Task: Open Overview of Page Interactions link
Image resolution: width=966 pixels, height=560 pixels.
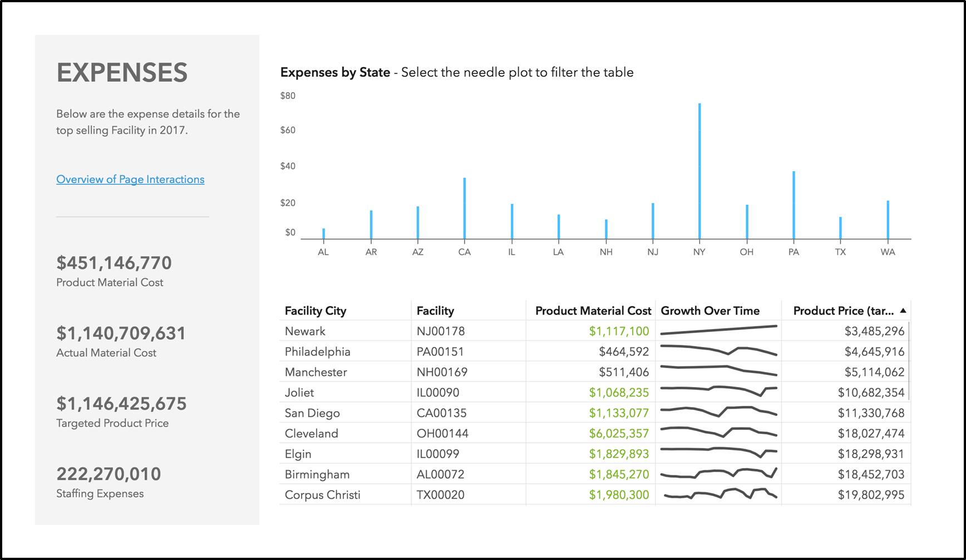Action: [x=130, y=179]
